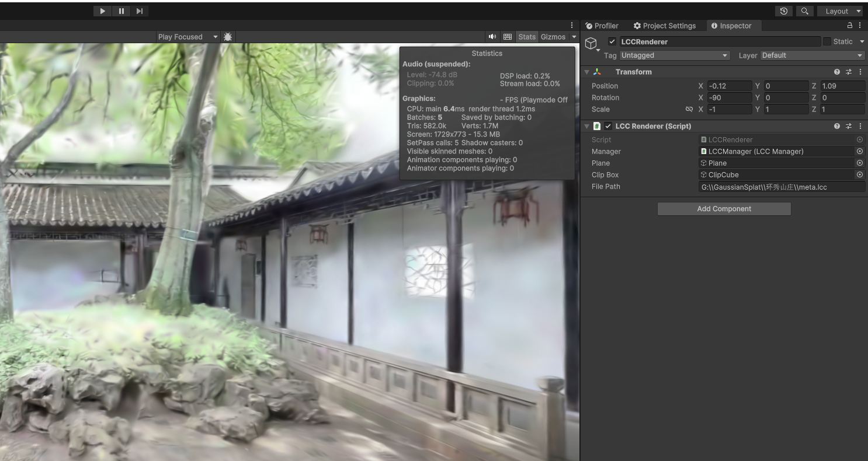This screenshot has width=868, height=461.
Task: Click the Position X field
Action: click(729, 86)
